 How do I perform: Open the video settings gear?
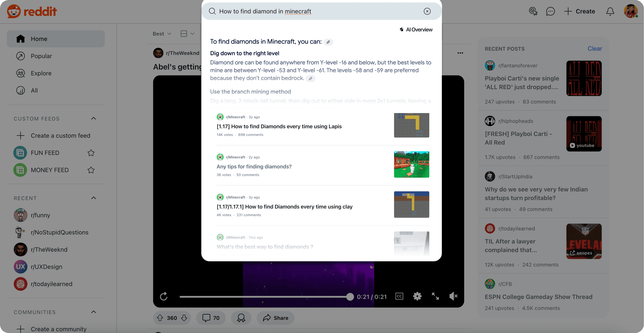tap(417, 296)
